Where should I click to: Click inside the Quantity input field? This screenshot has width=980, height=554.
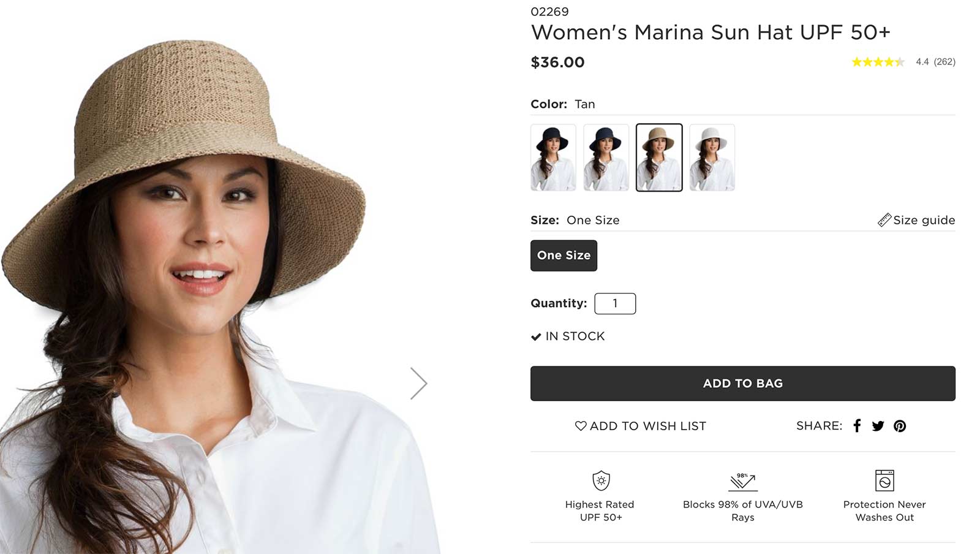pos(615,303)
